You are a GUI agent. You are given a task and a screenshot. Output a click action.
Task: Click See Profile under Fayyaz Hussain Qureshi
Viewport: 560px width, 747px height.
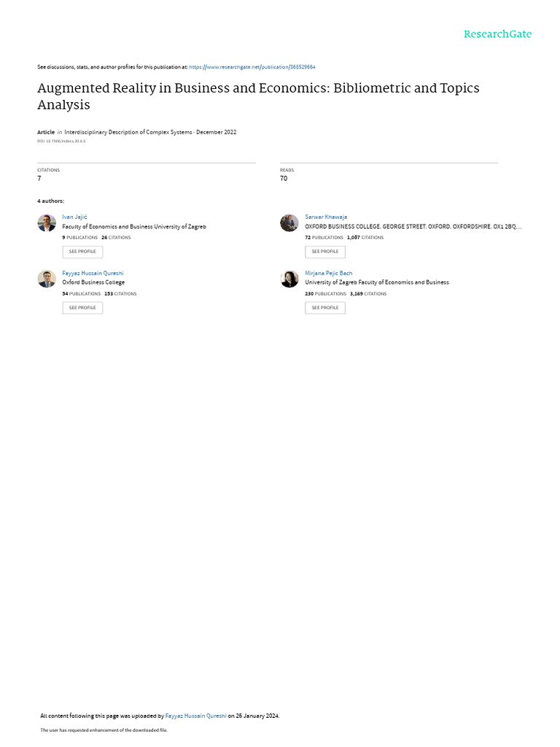point(82,308)
